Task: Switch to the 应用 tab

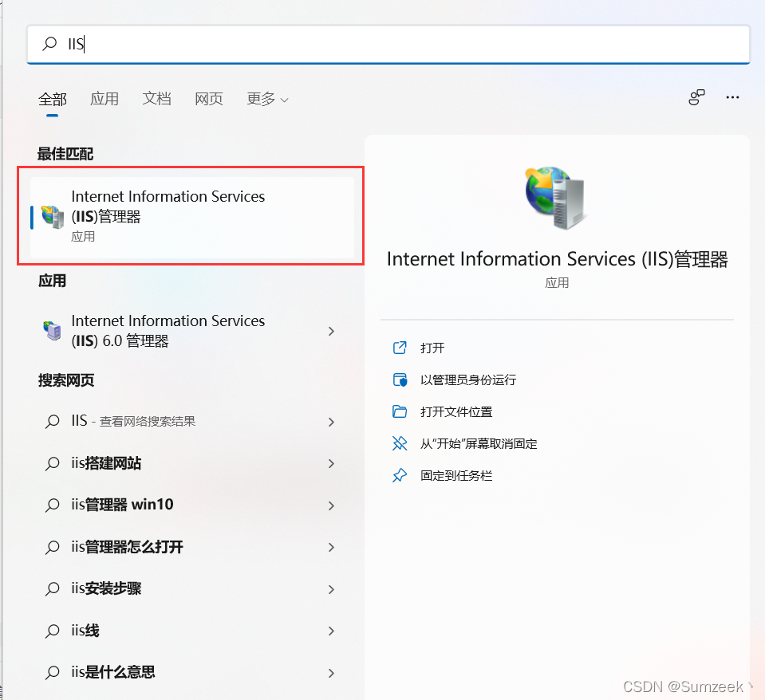Action: pyautogui.click(x=104, y=99)
